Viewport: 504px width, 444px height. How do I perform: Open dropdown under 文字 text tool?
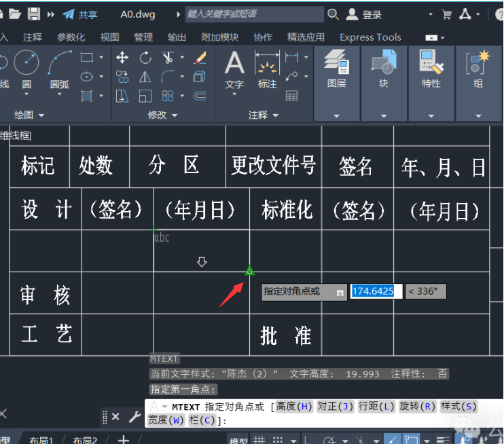pos(234,94)
